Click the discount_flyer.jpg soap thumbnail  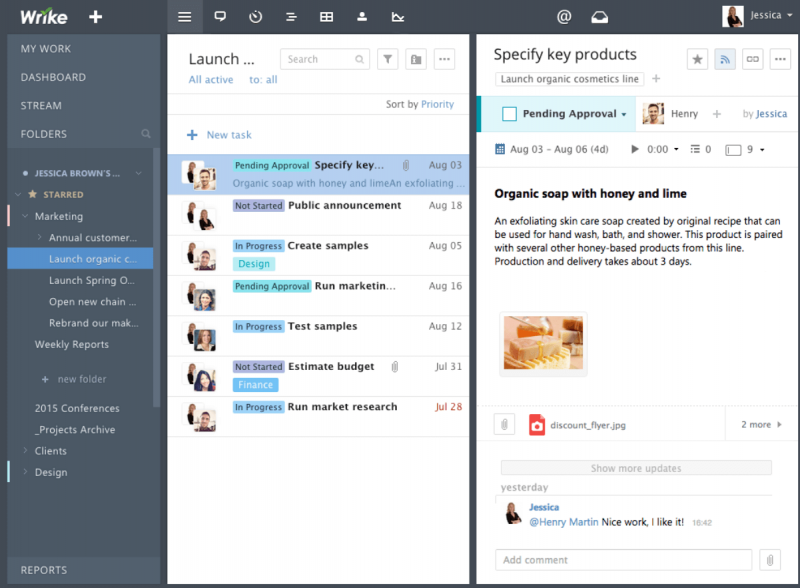click(x=543, y=342)
